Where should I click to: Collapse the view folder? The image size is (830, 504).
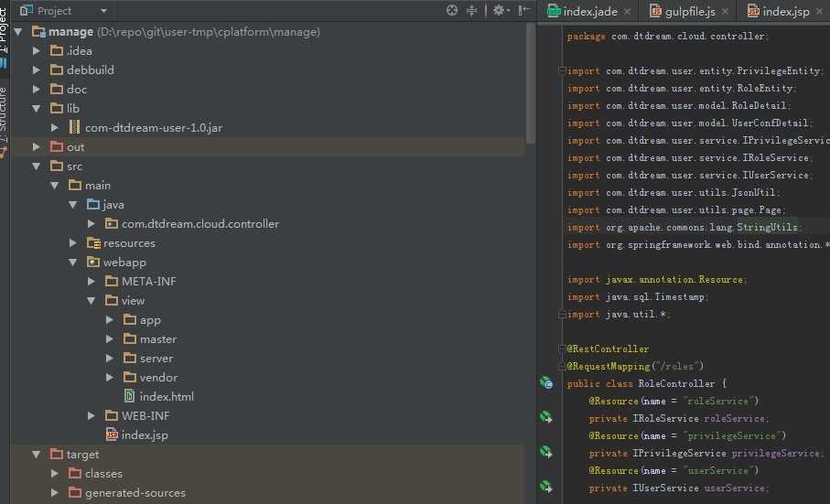click(91, 300)
